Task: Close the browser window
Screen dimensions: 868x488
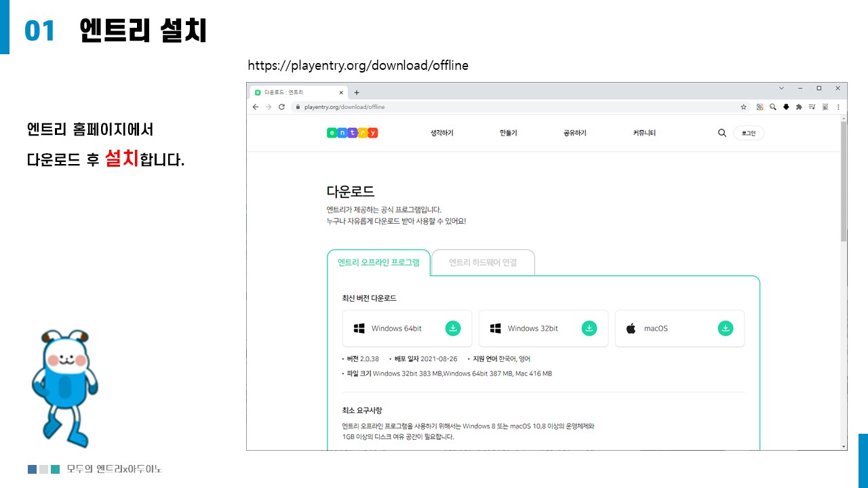Action: tap(837, 88)
